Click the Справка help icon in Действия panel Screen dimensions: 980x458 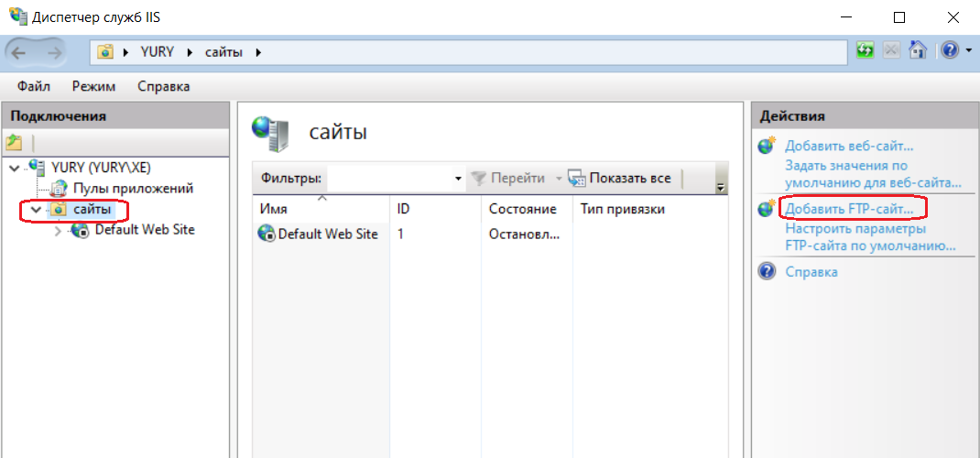click(x=767, y=272)
